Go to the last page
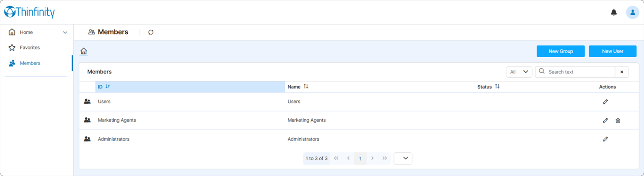This screenshot has height=176, width=644. click(385, 158)
